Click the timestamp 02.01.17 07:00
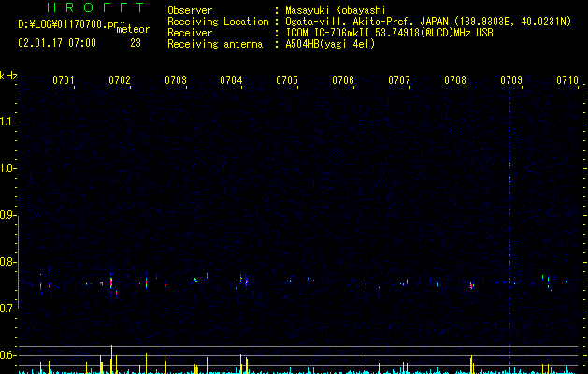 [x=57, y=43]
